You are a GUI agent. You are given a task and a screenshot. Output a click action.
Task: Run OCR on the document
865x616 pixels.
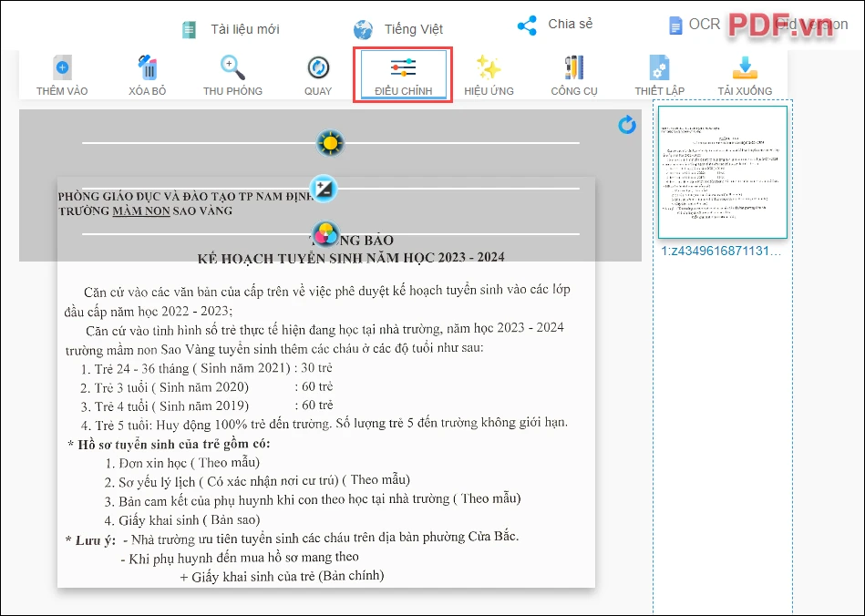pyautogui.click(x=694, y=25)
